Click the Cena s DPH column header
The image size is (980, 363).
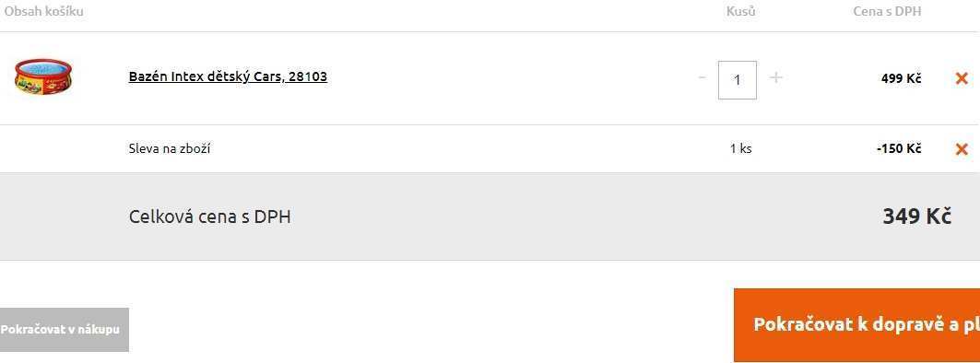click(x=887, y=11)
